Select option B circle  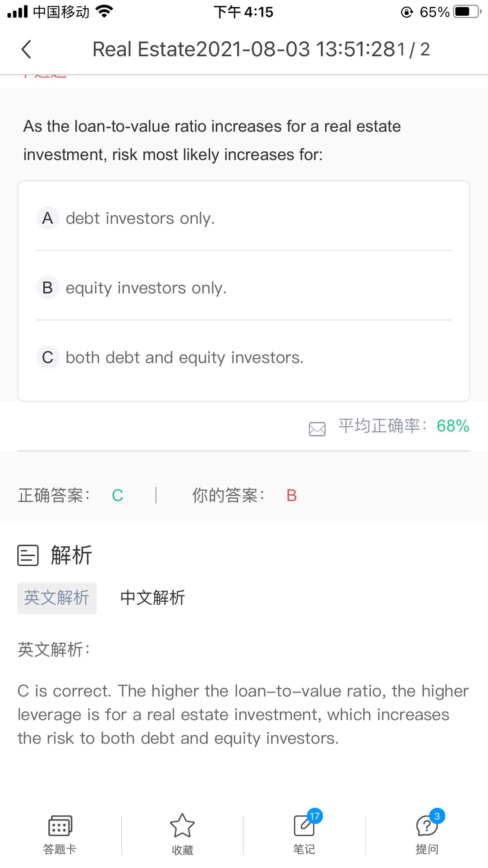[48, 288]
